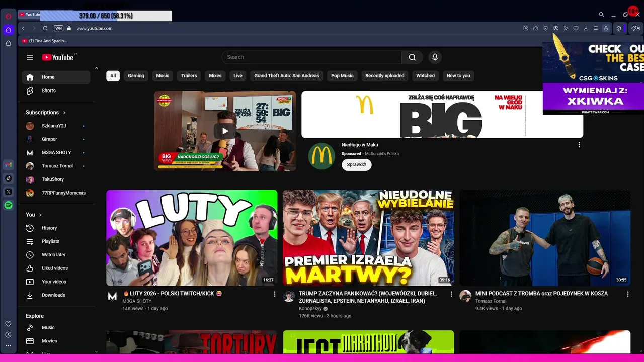Expand the You section chevron
This screenshot has width=644, height=362.
point(40,215)
